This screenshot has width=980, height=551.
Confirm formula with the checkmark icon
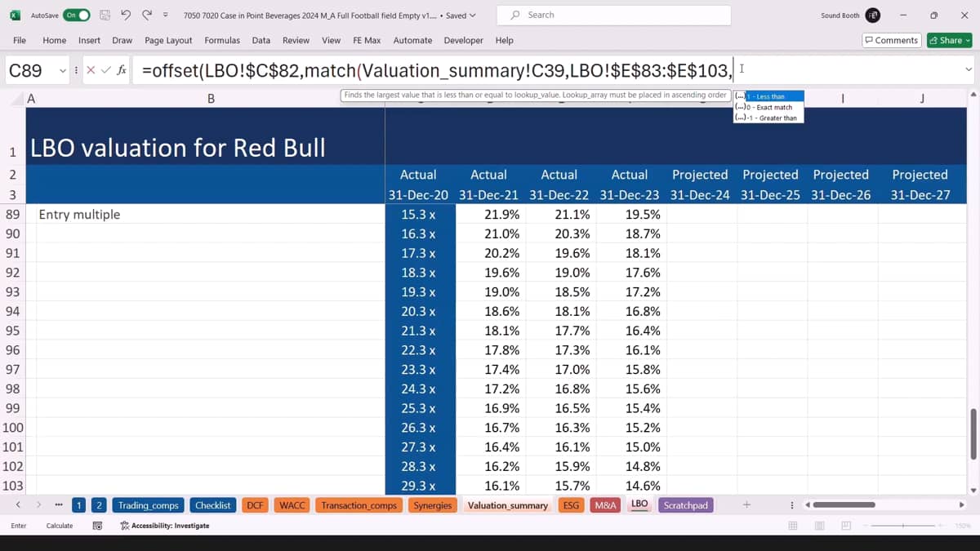click(x=105, y=70)
